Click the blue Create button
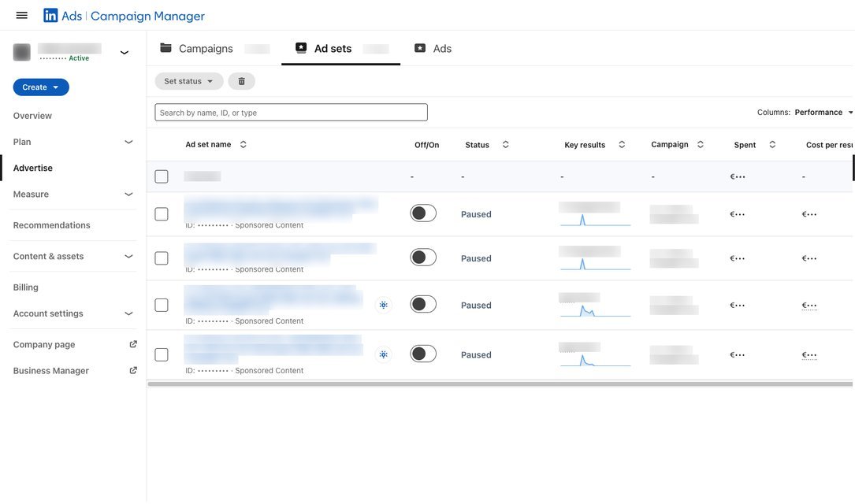The width and height of the screenshot is (855, 504). pyautogui.click(x=41, y=87)
